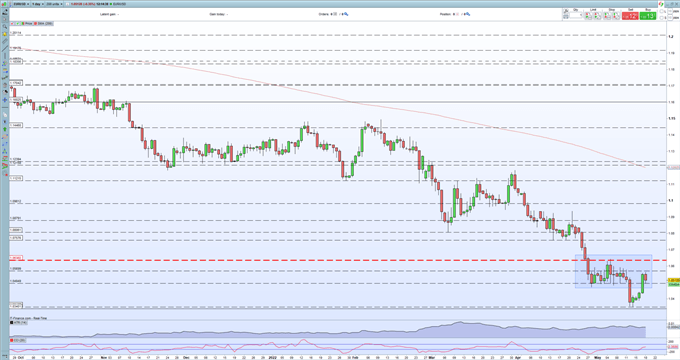Click the current price tag on right axis
Image resolution: width=680 pixels, height=360 pixels.
point(673,281)
